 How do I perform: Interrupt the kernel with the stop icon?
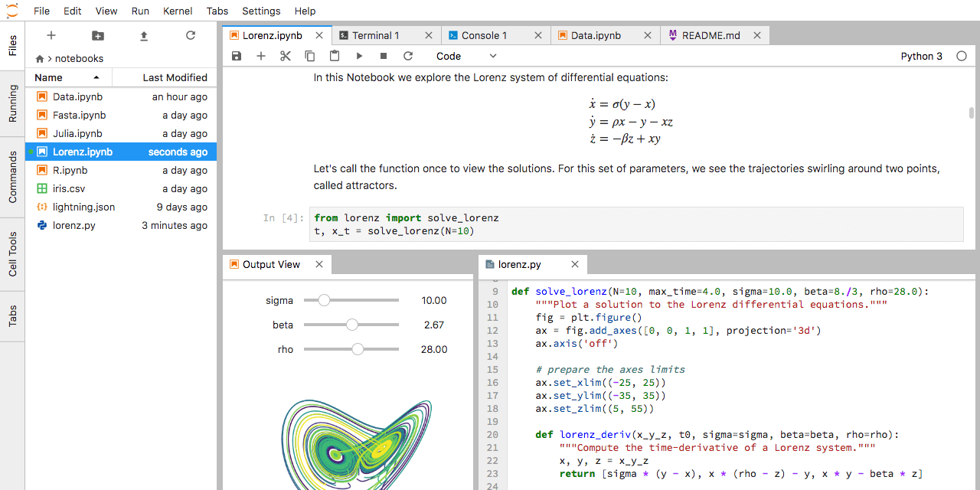click(x=384, y=56)
